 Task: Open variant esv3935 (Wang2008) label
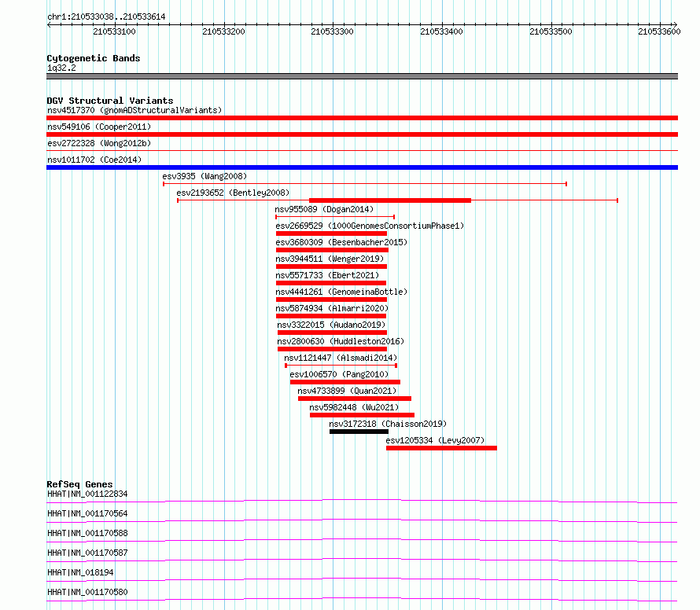[204, 176]
